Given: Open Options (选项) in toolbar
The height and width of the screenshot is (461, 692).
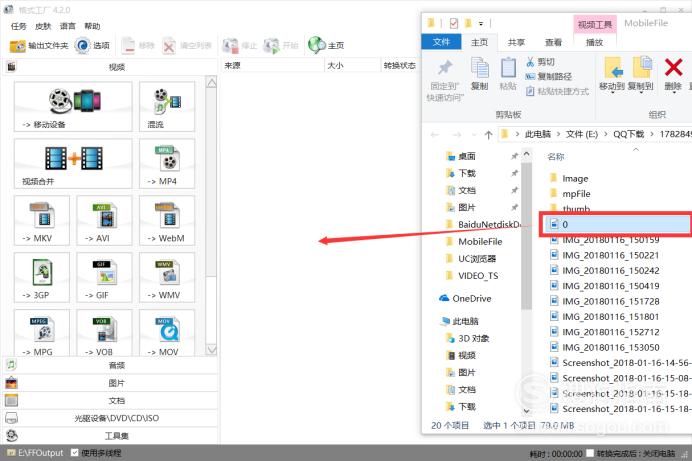Looking at the screenshot, I should 92,45.
